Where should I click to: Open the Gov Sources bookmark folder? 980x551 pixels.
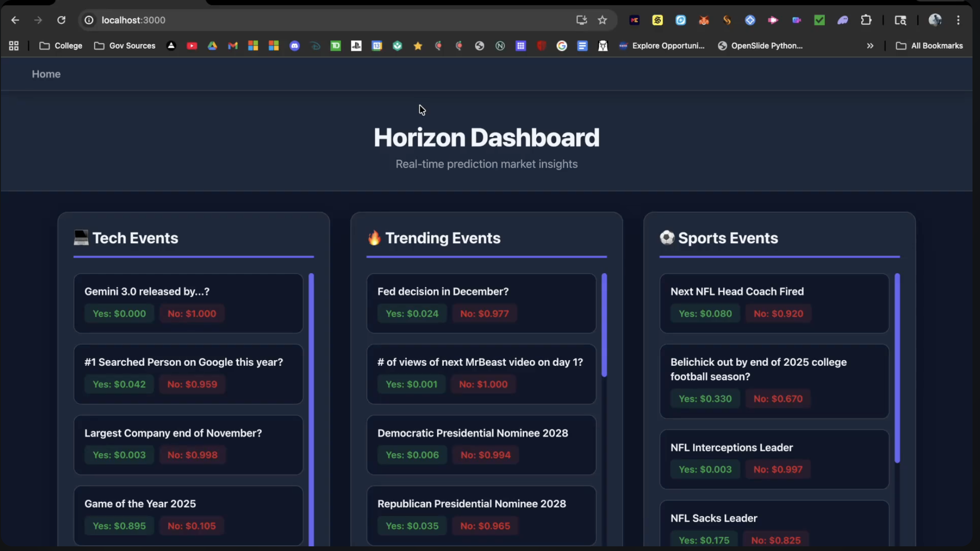click(124, 46)
